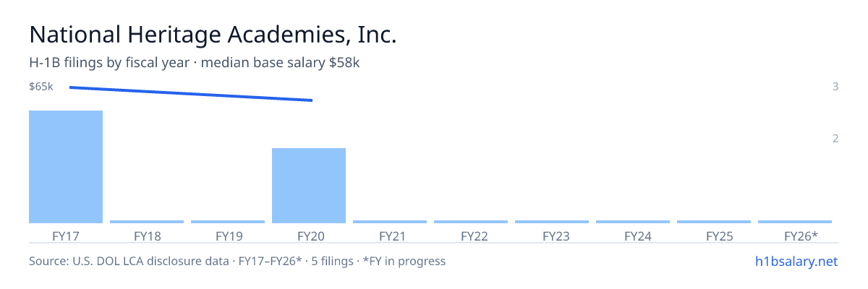
Task: Click the FY26* bar stub
Action: pos(795,222)
